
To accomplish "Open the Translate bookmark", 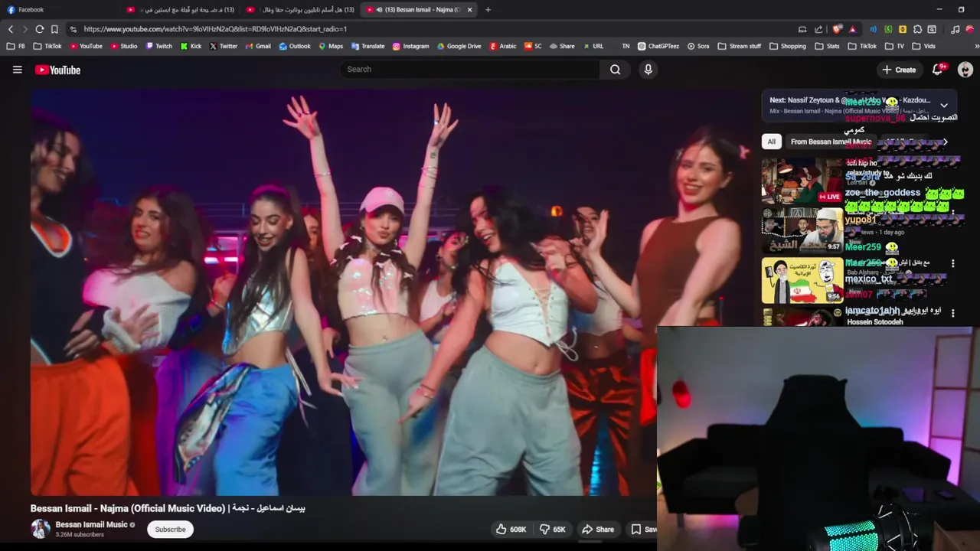I will (367, 46).
